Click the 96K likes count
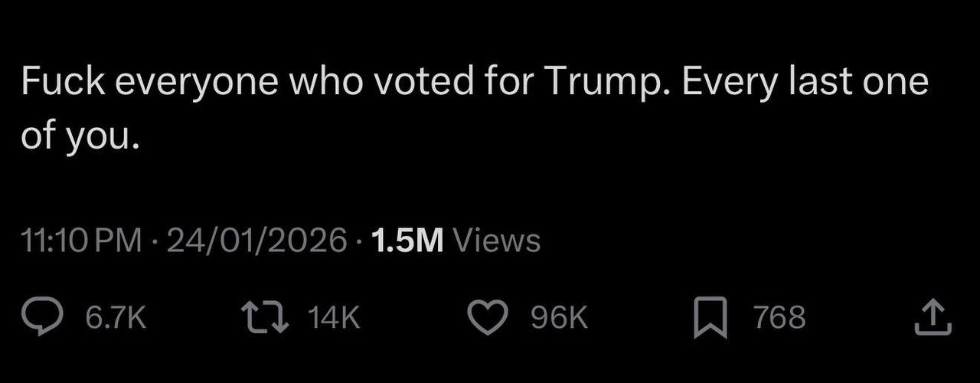This screenshot has height=383, width=980. coord(559,318)
